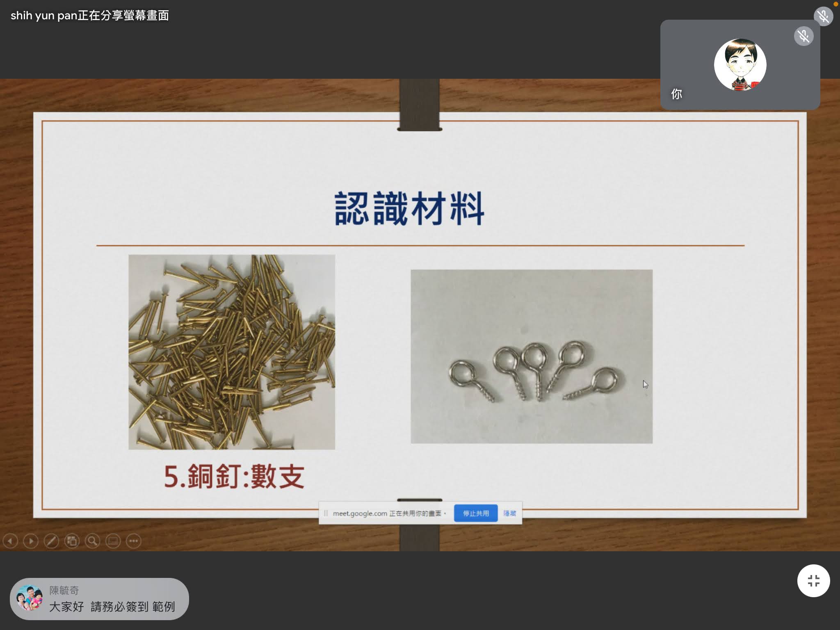Open your self-view avatar tile
Viewport: 840px width, 630px height.
pyautogui.click(x=740, y=64)
